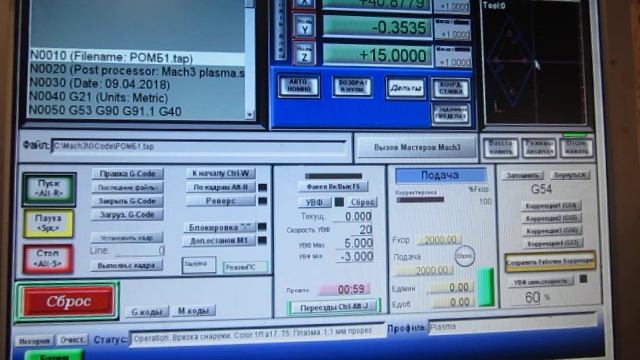The image size is (640, 360).
Task: Toggle Доп.останов M1 optional stop
Action: click(x=220, y=241)
